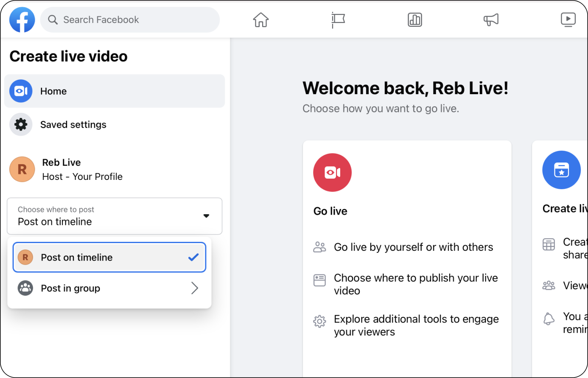Click "Choose how you want to go live."
Viewport: 588px width, 378px height.
coord(381,109)
